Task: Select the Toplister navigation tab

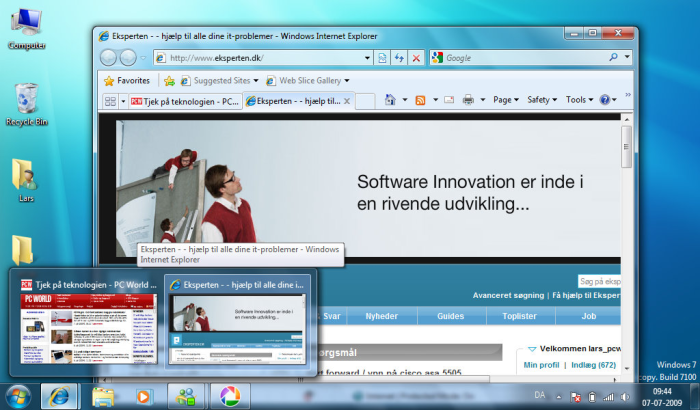Action: coord(519,316)
